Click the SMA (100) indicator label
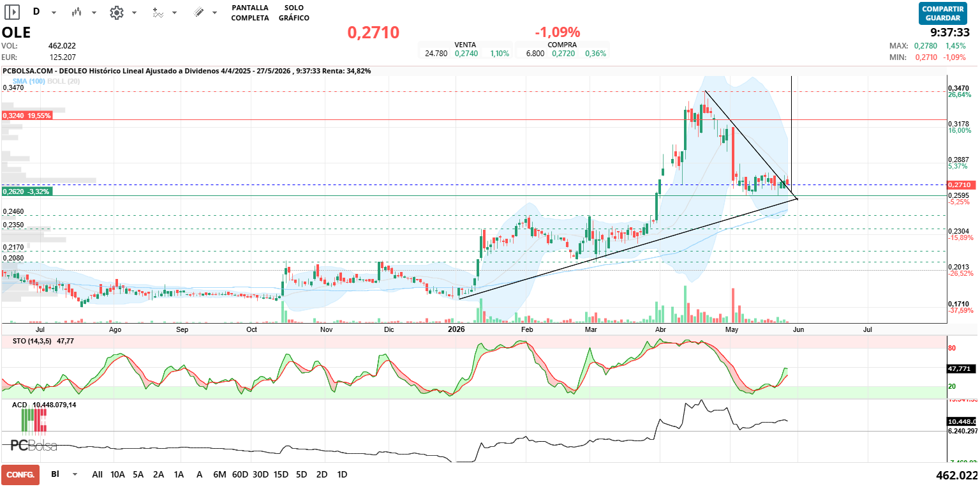The height and width of the screenshot is (489, 980). click(28, 81)
